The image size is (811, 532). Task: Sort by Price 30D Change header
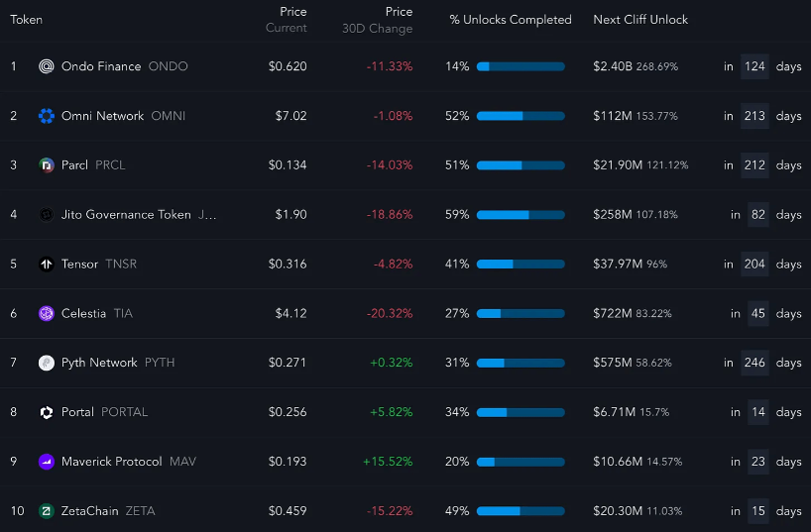tap(378, 20)
